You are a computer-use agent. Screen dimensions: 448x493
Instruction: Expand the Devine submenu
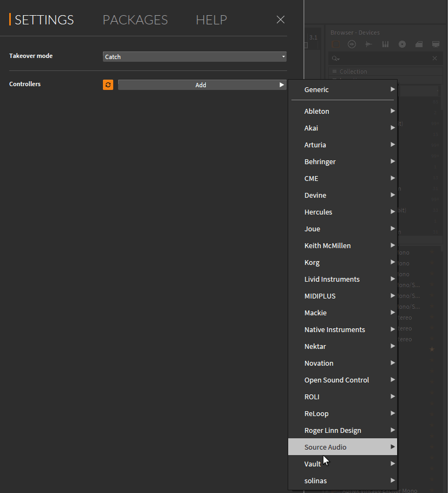click(x=343, y=195)
